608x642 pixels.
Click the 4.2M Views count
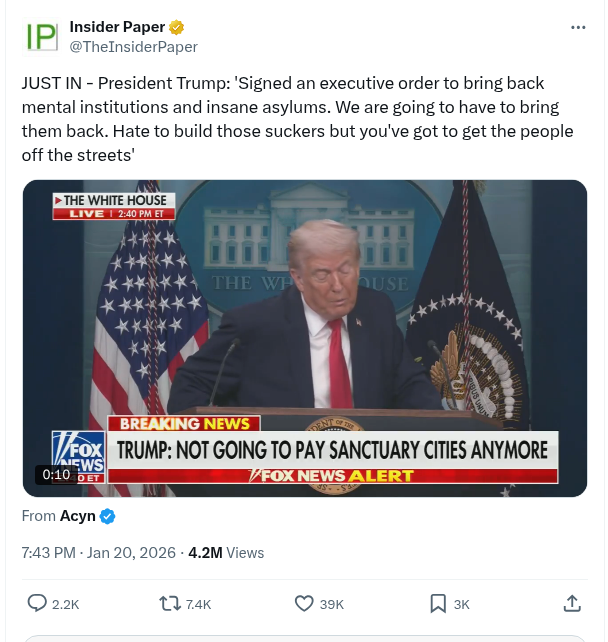tap(226, 553)
